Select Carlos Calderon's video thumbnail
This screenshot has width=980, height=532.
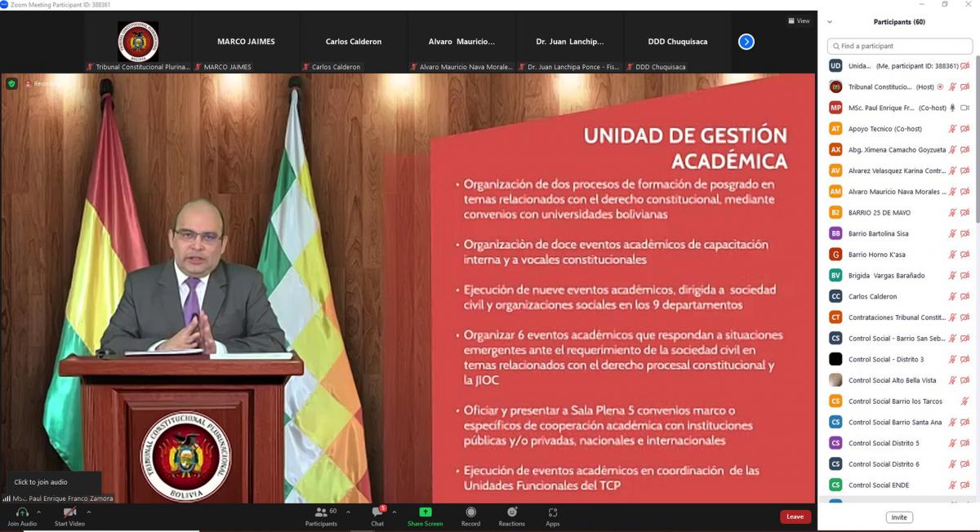[x=353, y=42]
